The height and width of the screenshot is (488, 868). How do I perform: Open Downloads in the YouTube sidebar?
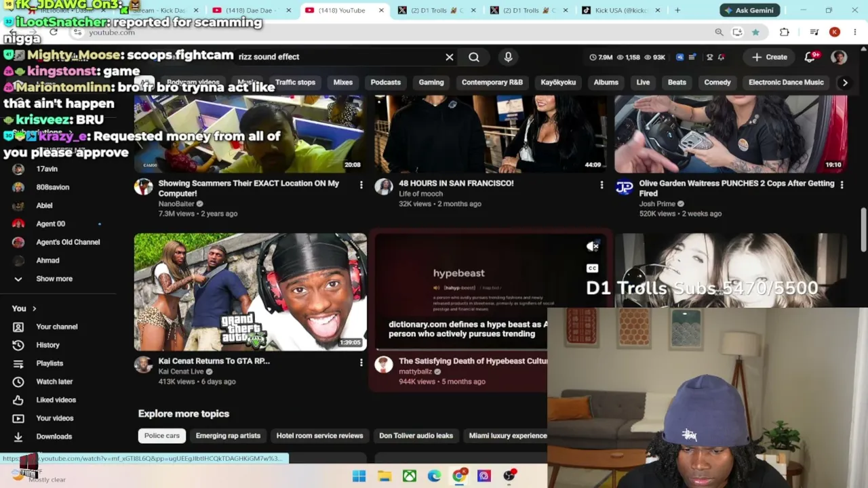click(54, 436)
